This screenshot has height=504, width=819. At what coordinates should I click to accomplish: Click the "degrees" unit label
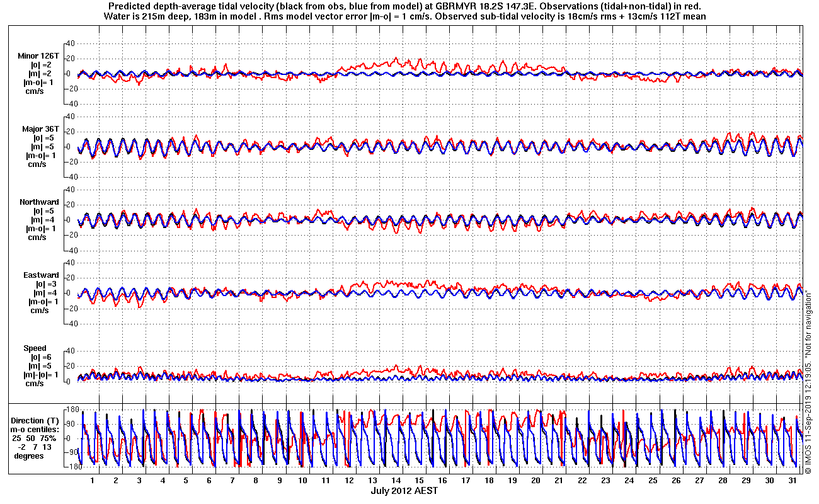[x=29, y=456]
